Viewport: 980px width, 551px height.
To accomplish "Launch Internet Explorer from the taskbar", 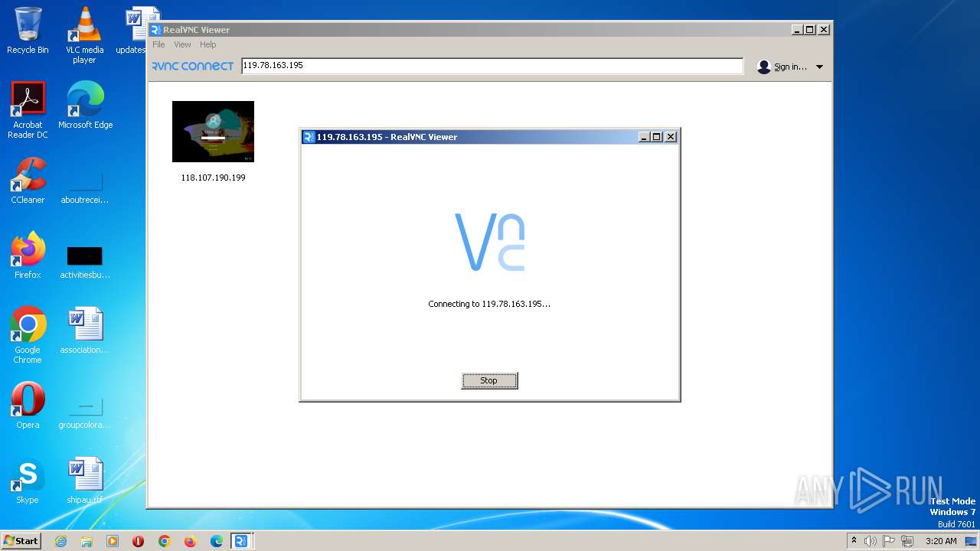I will click(60, 541).
